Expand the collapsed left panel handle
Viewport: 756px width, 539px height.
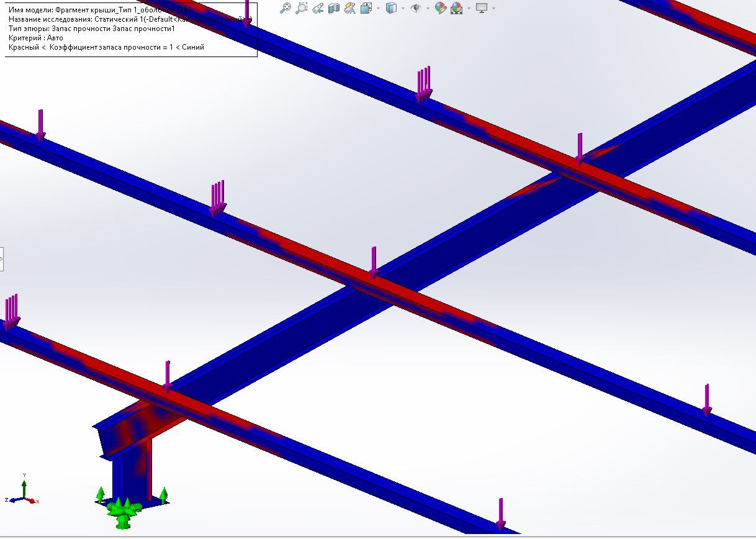(x=1, y=259)
